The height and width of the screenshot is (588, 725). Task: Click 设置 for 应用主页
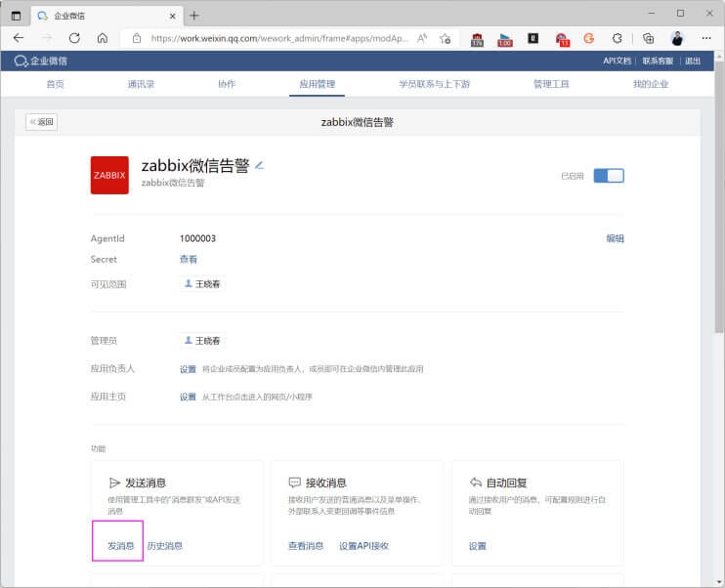(188, 397)
